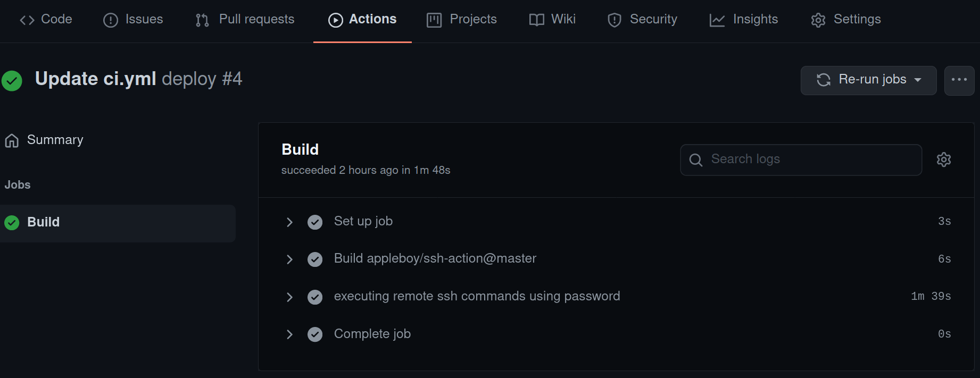The width and height of the screenshot is (980, 378).
Task: Click the Summary home icon
Action: pos(12,140)
